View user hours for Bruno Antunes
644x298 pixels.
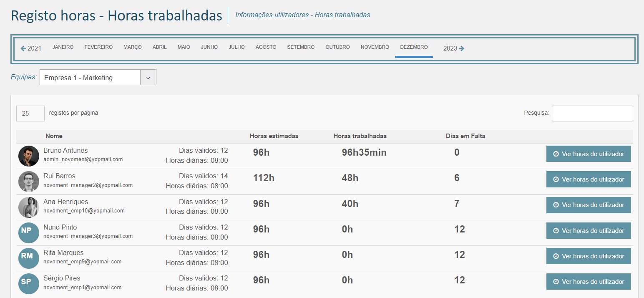[588, 154]
